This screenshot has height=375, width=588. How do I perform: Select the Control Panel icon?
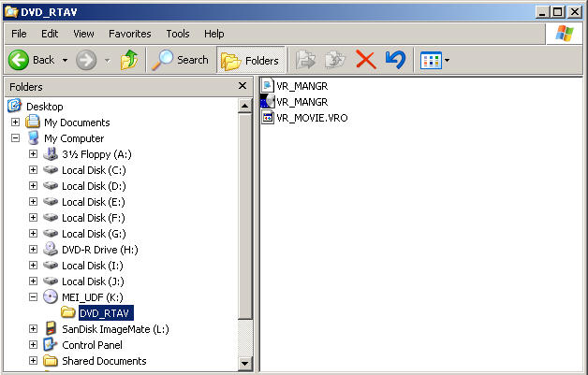51,344
